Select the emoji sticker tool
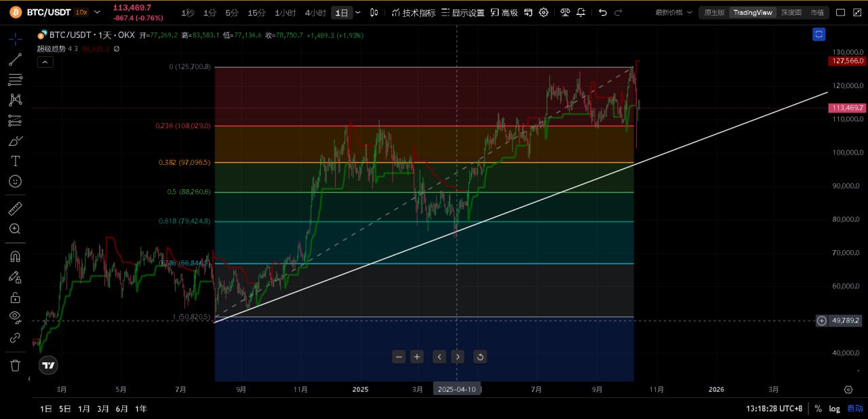Image resolution: width=868 pixels, height=419 pixels. point(15,182)
